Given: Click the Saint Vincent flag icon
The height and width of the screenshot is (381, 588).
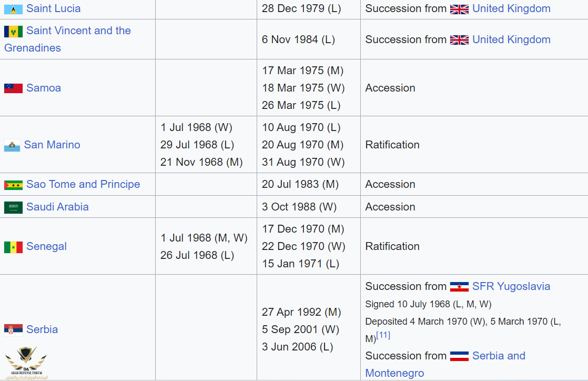Looking at the screenshot, I should coord(13,32).
